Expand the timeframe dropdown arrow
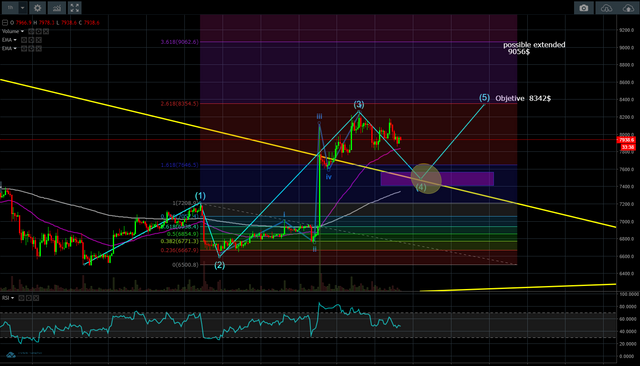 click(22, 7)
